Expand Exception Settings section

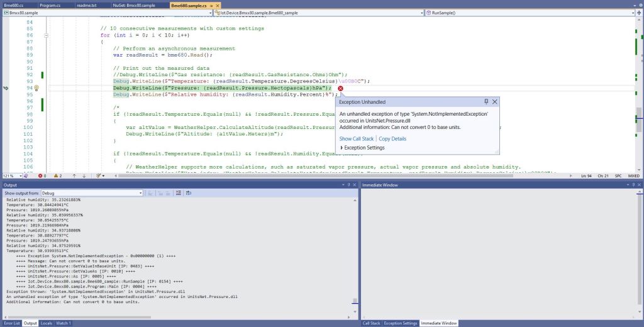tap(342, 148)
